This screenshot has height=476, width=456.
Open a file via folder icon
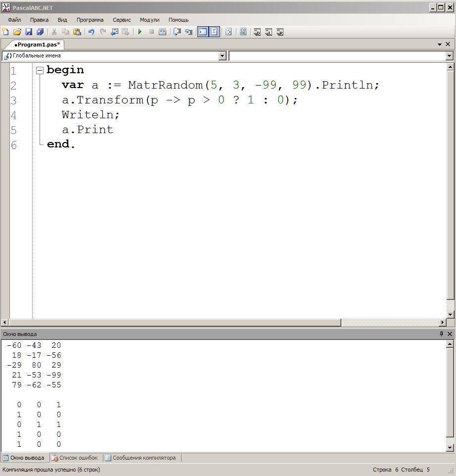(17, 32)
